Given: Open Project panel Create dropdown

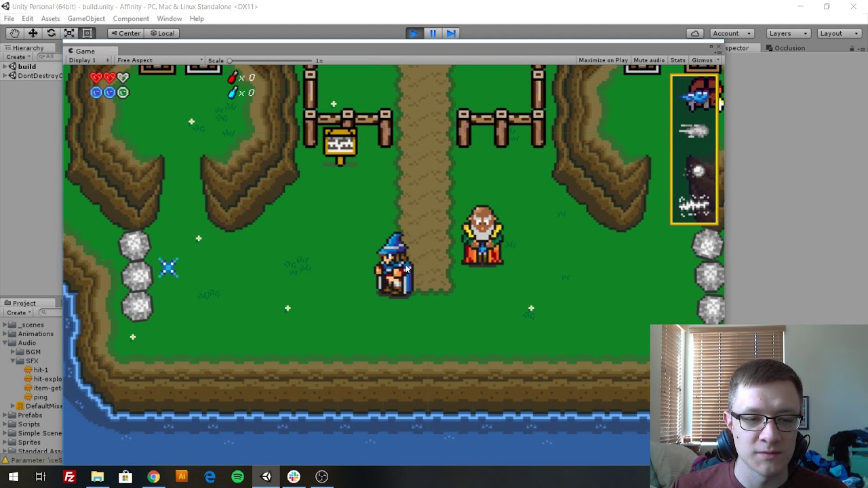Looking at the screenshot, I should (17, 312).
